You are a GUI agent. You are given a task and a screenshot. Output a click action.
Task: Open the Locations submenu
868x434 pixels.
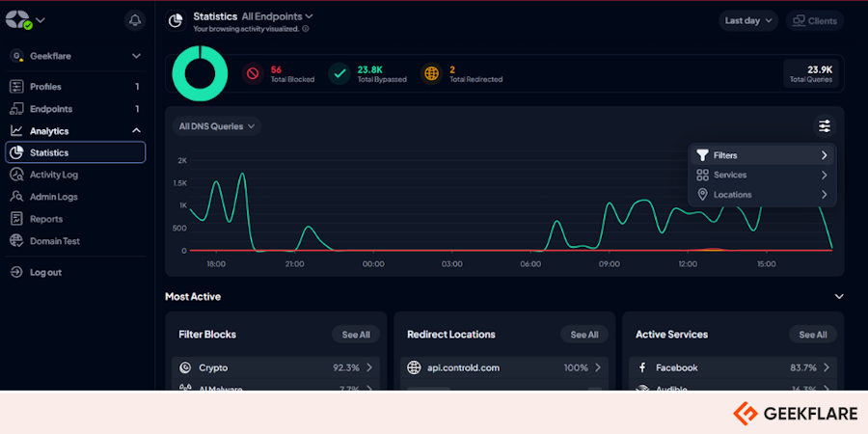[762, 195]
